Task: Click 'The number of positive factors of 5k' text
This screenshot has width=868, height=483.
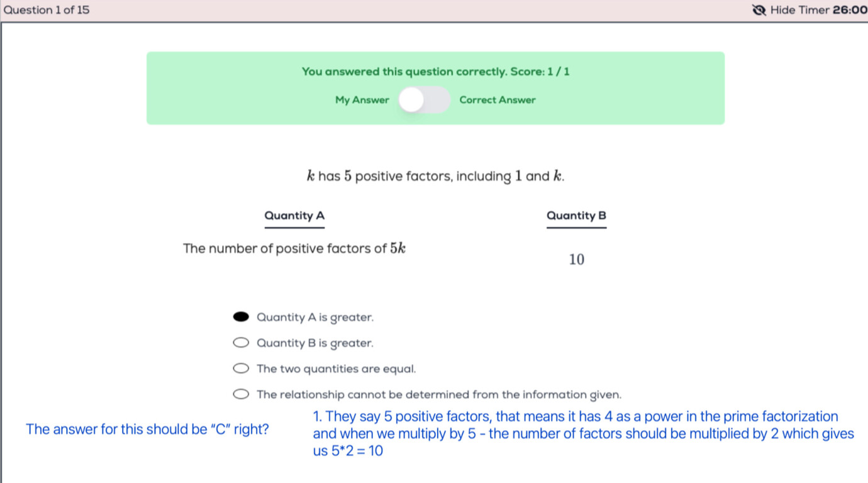Action: (x=294, y=248)
